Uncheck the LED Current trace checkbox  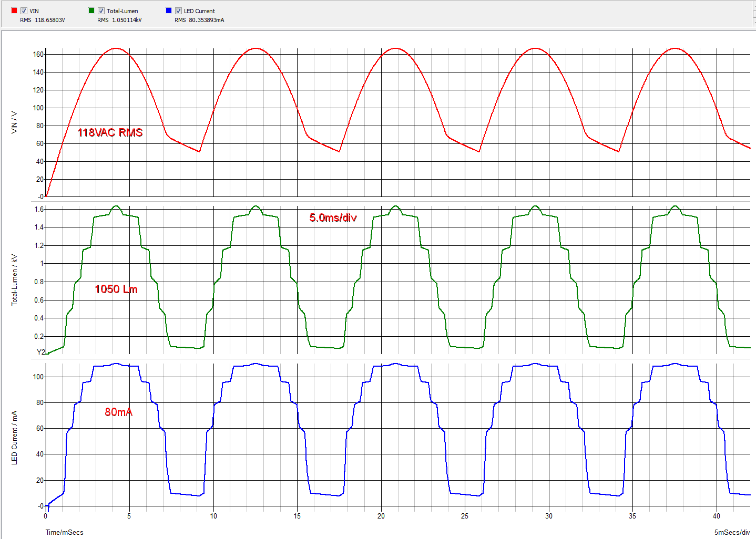pyautogui.click(x=178, y=11)
